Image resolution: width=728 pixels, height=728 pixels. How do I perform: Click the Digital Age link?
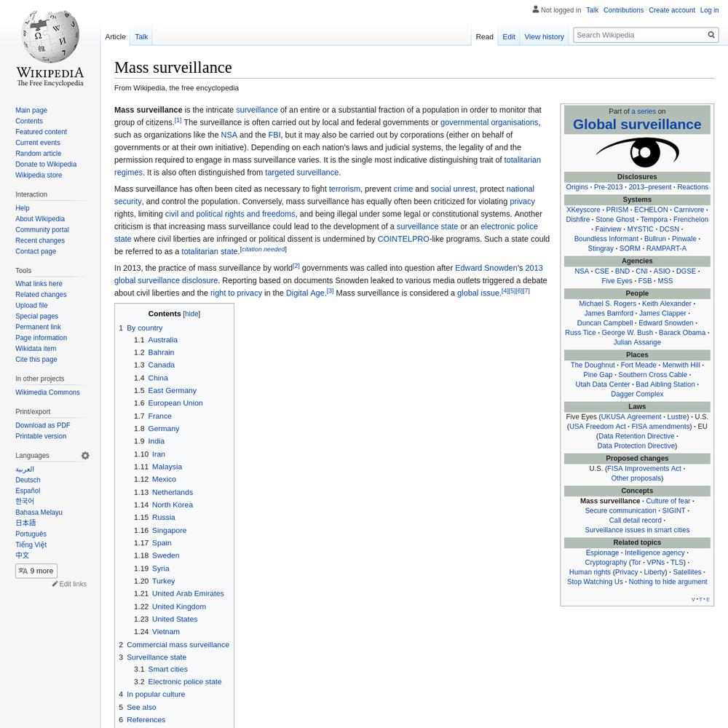click(x=305, y=293)
